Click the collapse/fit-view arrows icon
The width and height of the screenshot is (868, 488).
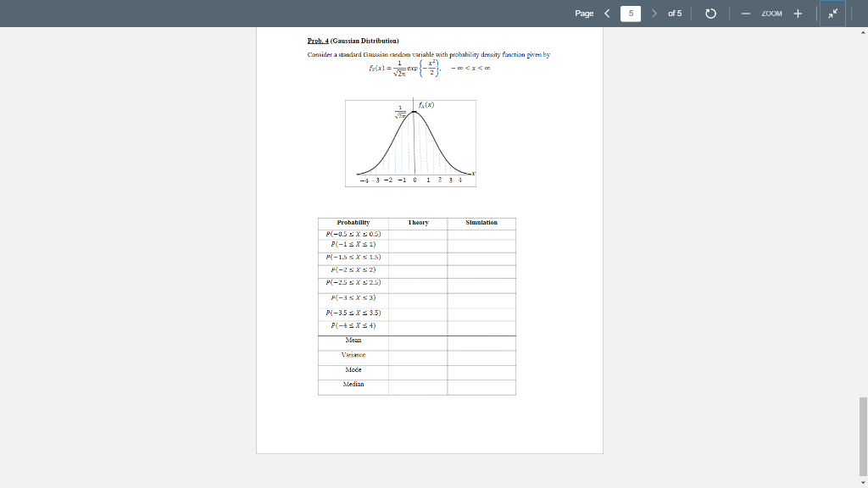pyautogui.click(x=832, y=14)
